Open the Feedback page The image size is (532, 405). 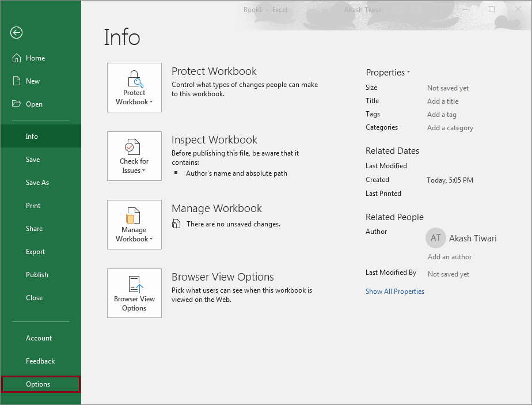tap(41, 361)
